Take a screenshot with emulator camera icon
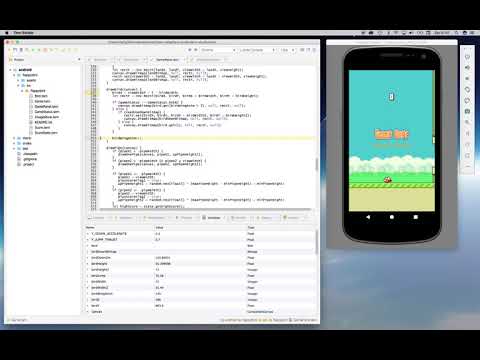The image size is (480, 360). click(467, 111)
